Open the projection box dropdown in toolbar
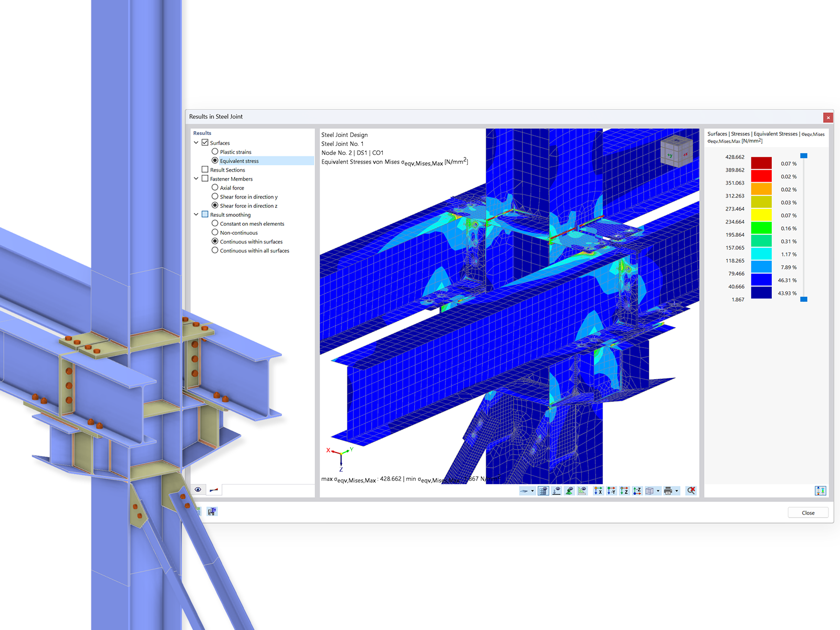 (x=658, y=491)
